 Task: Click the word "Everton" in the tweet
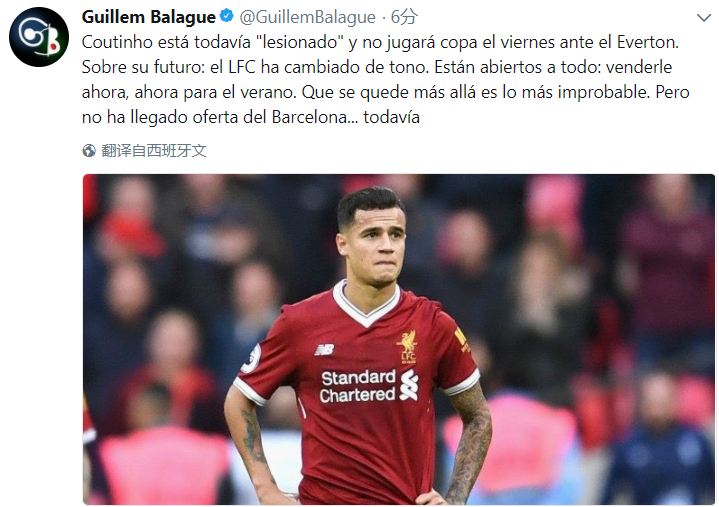(x=646, y=42)
